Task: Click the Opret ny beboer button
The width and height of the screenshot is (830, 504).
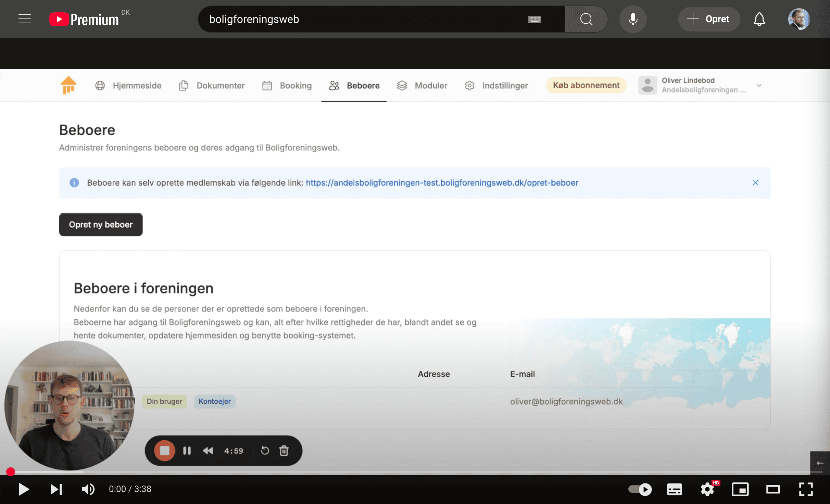Action: pyautogui.click(x=101, y=225)
